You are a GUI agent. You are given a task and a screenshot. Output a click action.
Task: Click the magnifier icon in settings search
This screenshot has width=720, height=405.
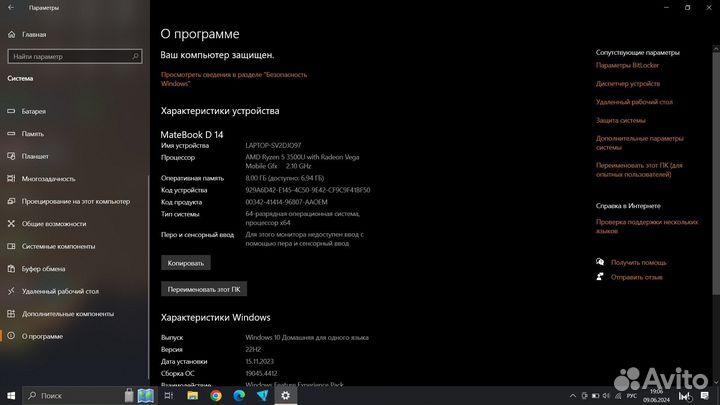[x=135, y=56]
